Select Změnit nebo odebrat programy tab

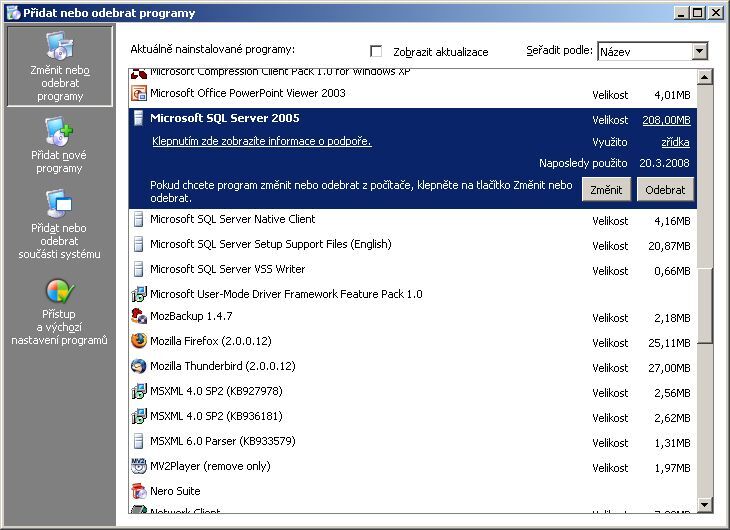click(x=59, y=66)
